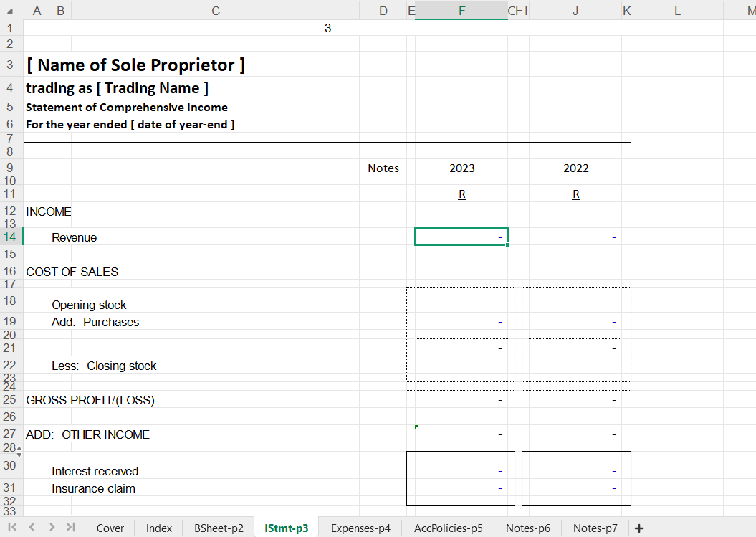Click the select-all corner above row 1

(x=11, y=11)
